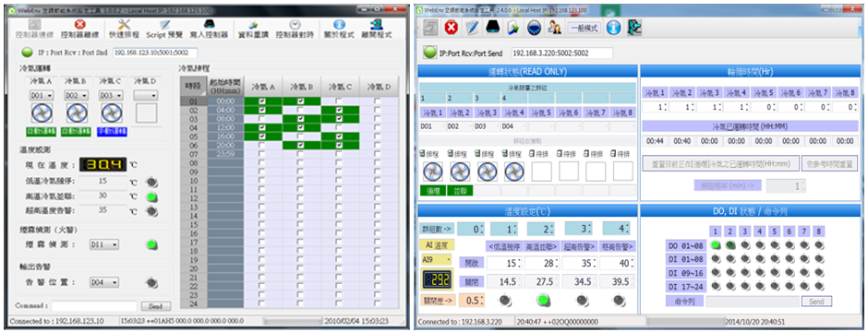
Task: Click red X disconnect icon in right window
Action: pos(451,28)
